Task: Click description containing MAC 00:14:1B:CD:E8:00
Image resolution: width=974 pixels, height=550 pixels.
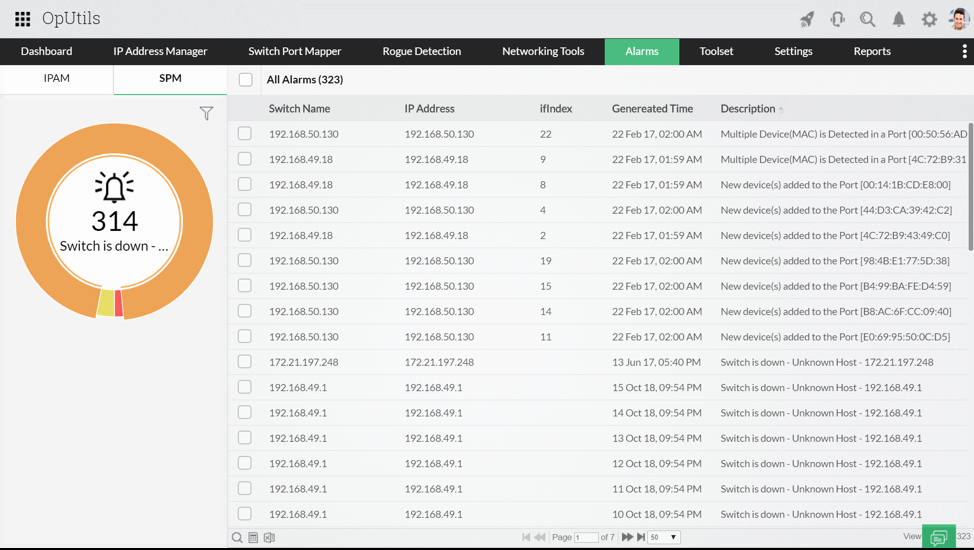Action: click(x=835, y=185)
